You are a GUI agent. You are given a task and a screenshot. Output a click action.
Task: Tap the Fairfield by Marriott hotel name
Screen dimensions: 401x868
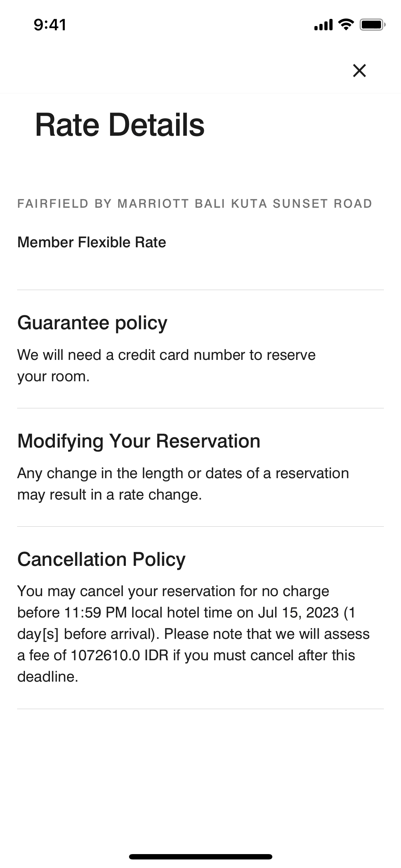[x=195, y=203]
